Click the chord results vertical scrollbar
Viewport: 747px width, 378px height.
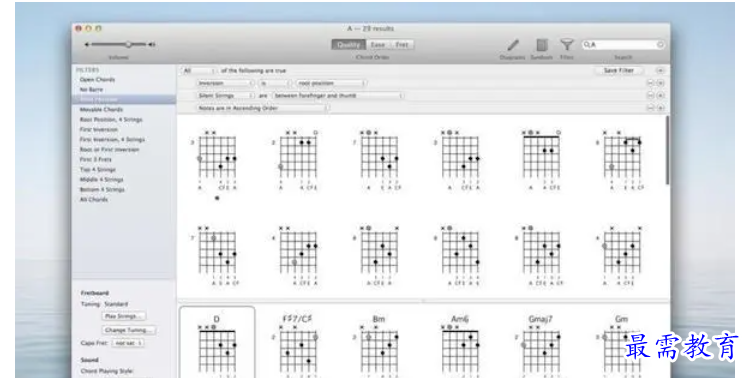pyautogui.click(x=667, y=150)
